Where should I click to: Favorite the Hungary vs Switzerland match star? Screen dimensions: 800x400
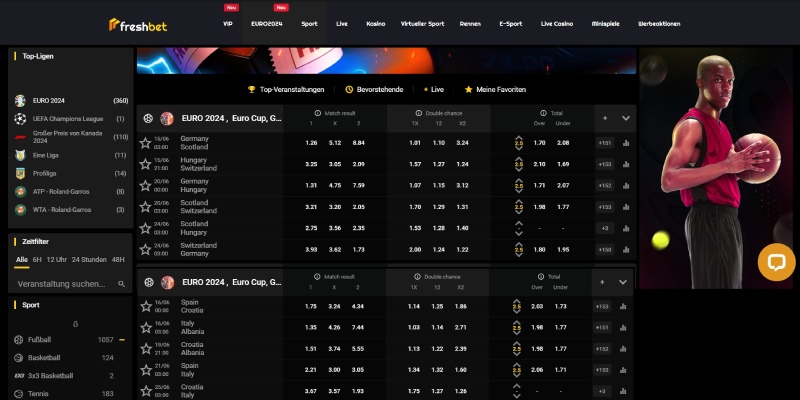tap(145, 164)
